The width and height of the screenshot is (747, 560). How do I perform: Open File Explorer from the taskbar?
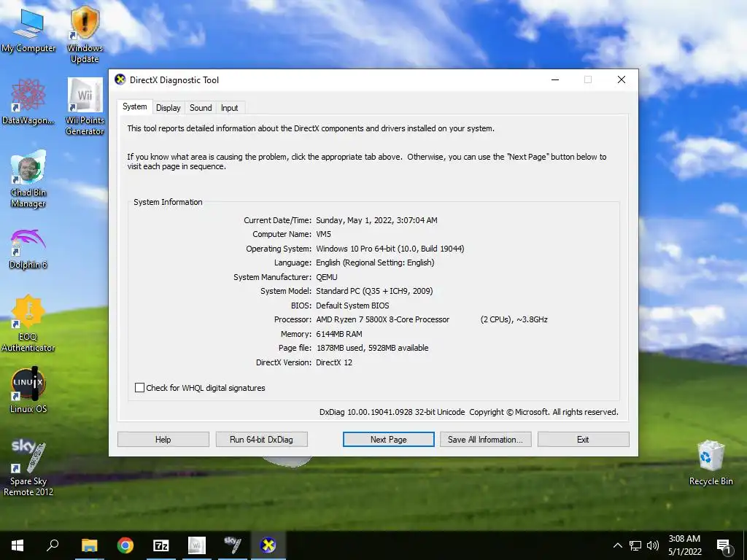[x=89, y=545]
